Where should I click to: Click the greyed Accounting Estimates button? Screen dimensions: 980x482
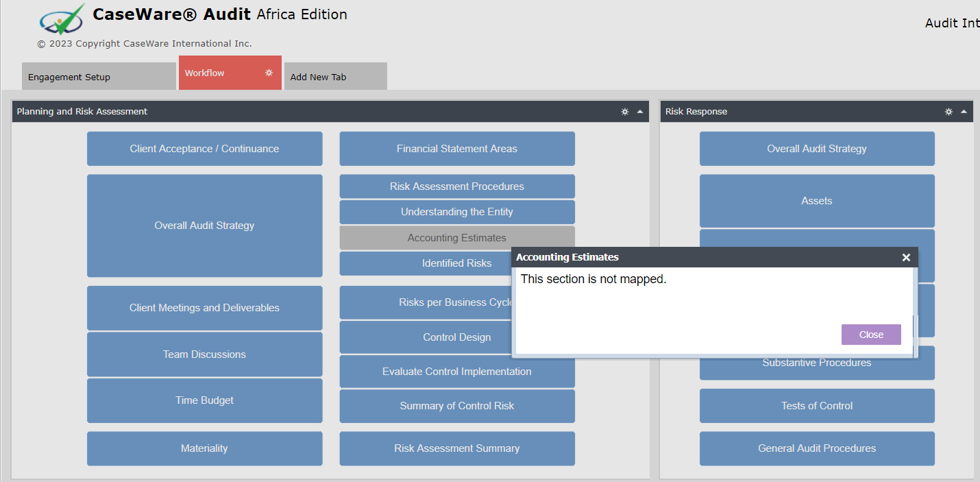click(457, 238)
